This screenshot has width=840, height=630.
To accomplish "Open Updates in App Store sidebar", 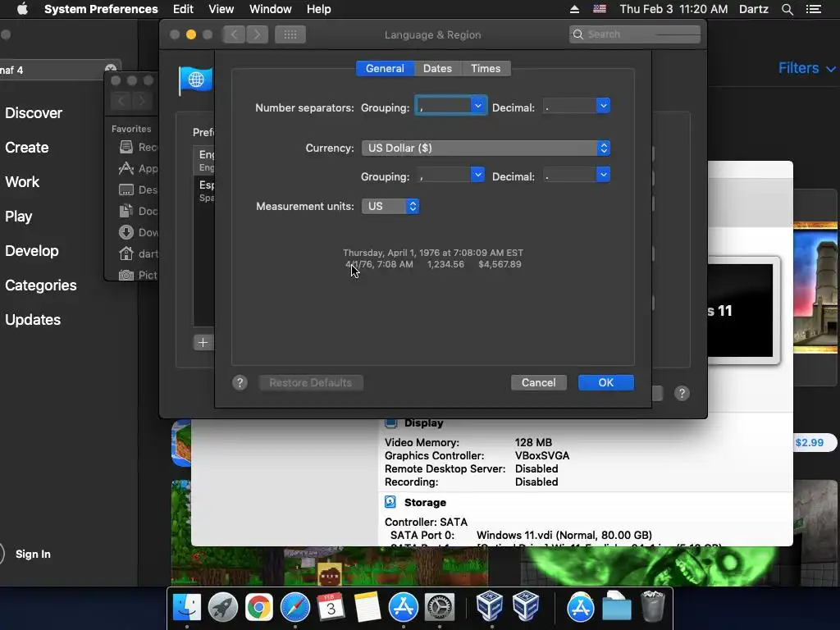I will [x=33, y=320].
